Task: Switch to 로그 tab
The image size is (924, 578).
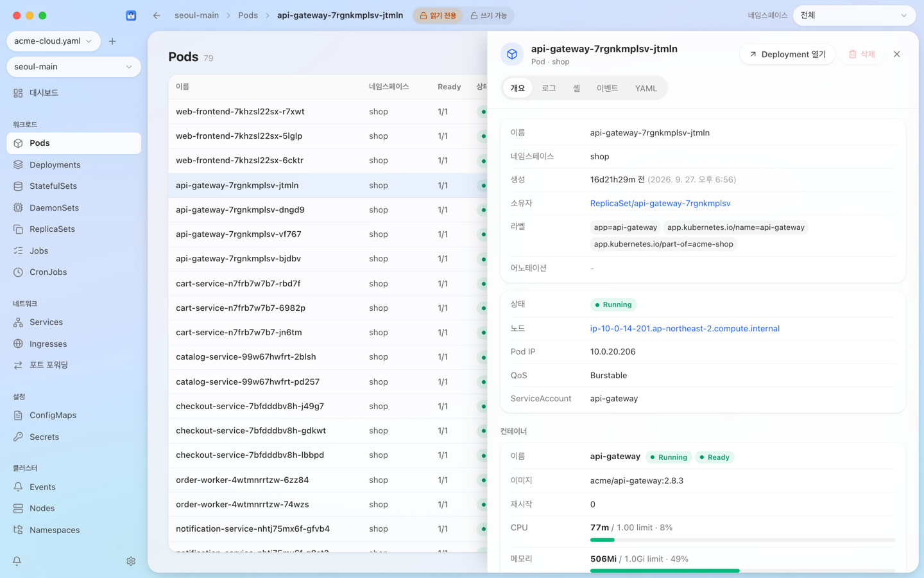Action: (x=549, y=89)
